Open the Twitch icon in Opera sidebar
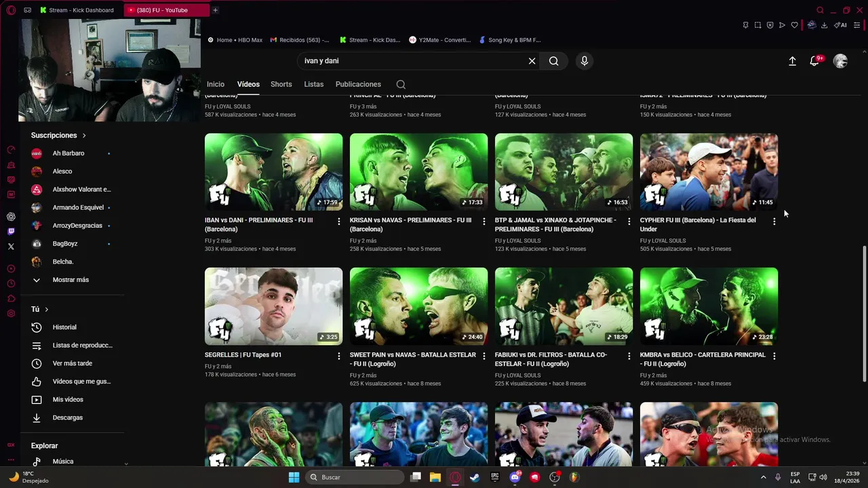Screen dimensions: 868x488 11,232
